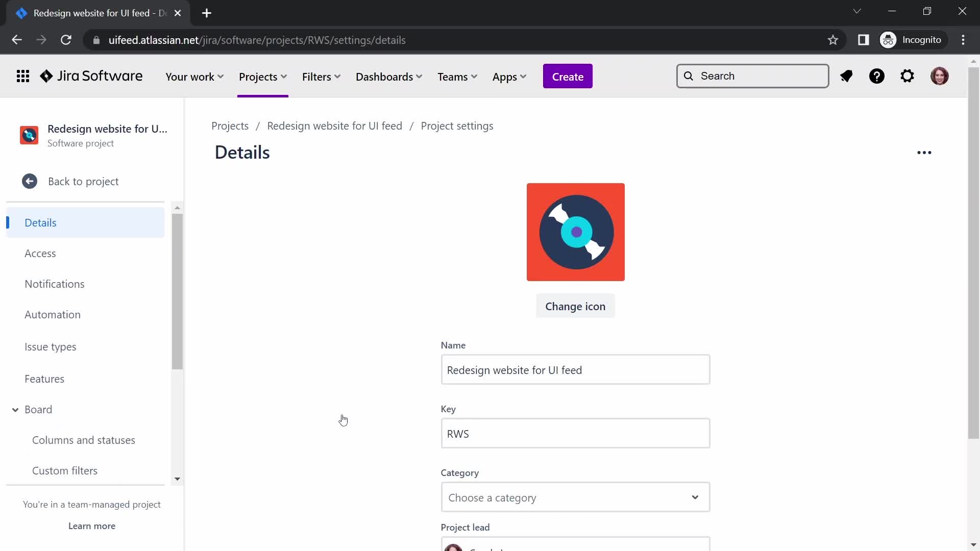
Task: Click the Jira Software logo icon
Action: [46, 76]
